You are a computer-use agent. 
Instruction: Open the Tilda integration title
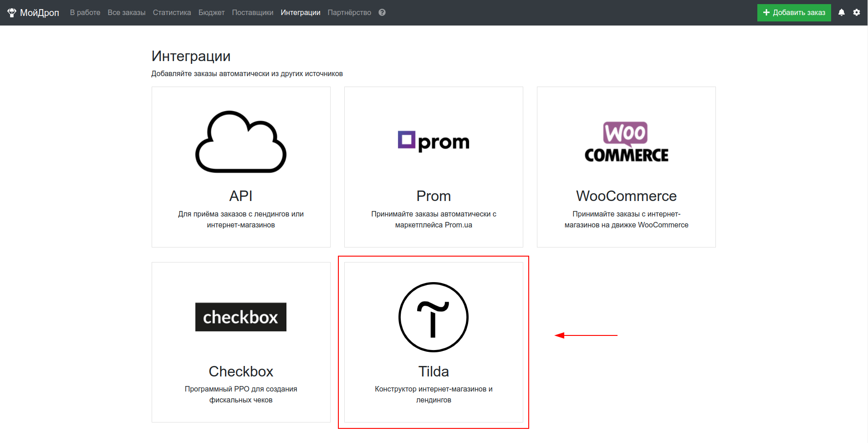[x=434, y=371]
